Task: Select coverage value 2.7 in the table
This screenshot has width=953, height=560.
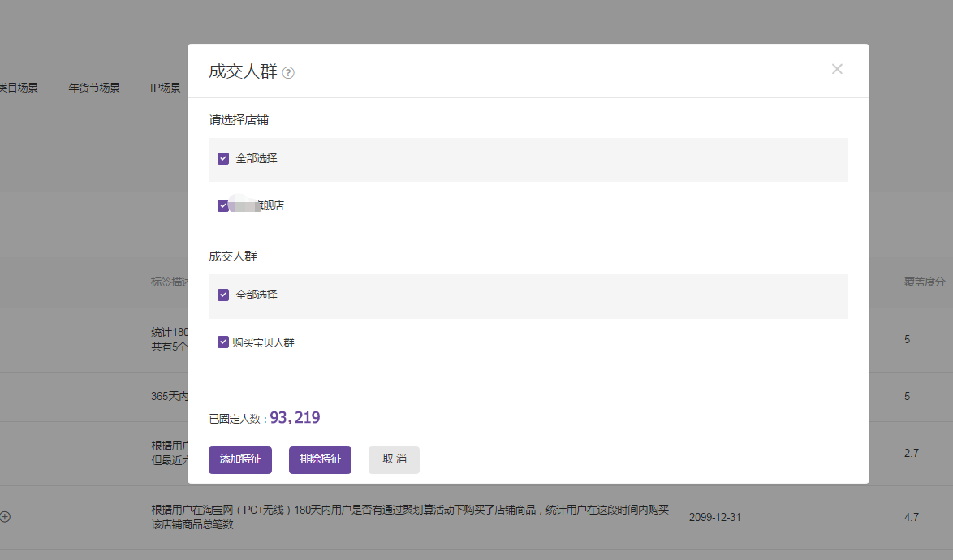Action: tap(911, 453)
